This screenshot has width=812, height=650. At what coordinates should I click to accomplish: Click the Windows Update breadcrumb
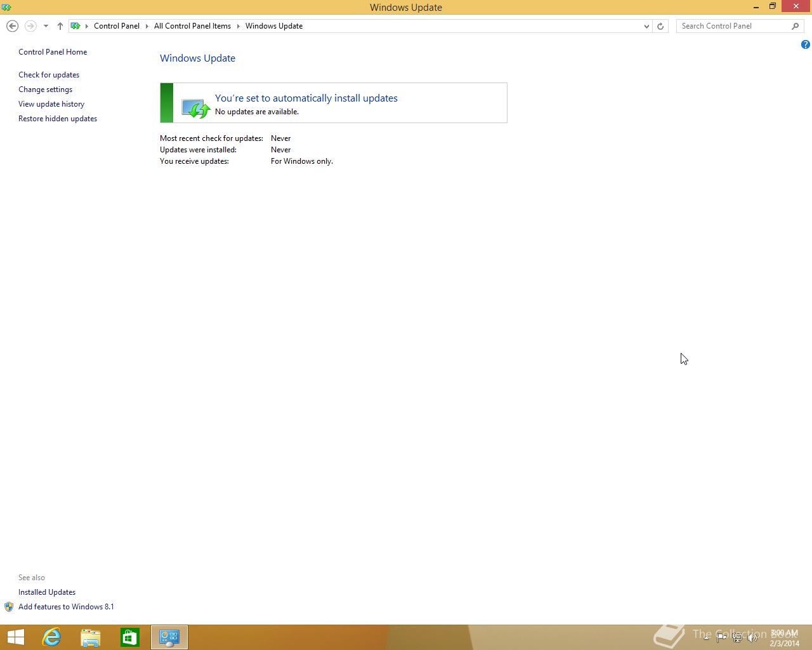pos(274,26)
